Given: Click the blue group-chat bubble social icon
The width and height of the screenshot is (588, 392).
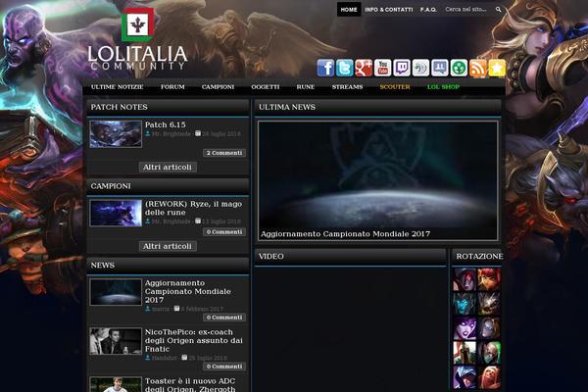Looking at the screenshot, I should (x=440, y=68).
